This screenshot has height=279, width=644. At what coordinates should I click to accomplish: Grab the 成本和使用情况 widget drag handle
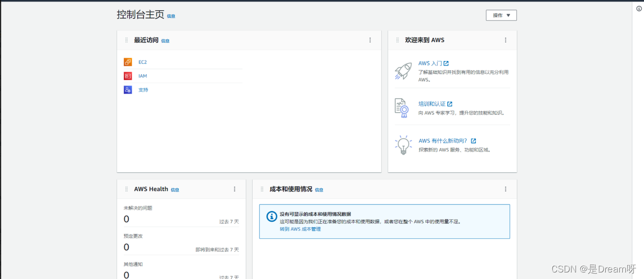[262, 189]
